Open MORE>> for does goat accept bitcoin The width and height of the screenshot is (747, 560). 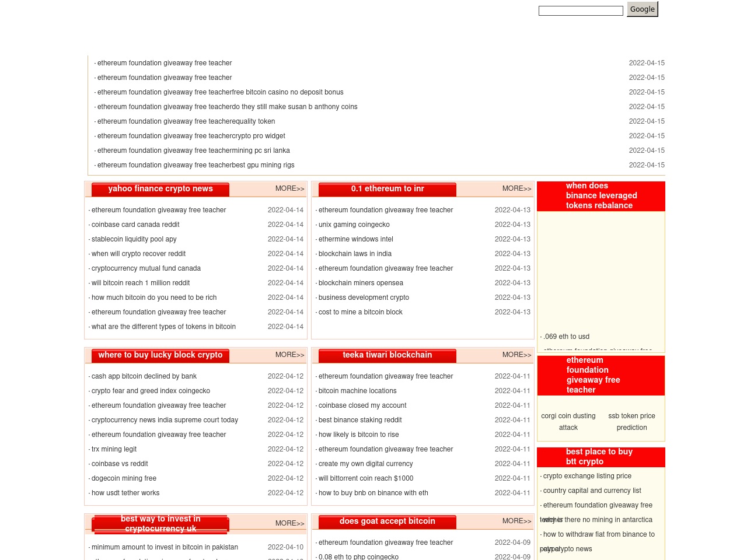[517, 521]
